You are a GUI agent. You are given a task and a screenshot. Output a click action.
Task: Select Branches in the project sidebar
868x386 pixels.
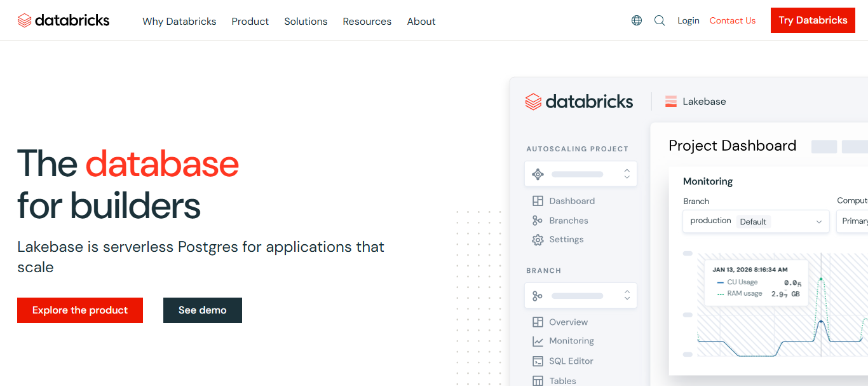(569, 221)
